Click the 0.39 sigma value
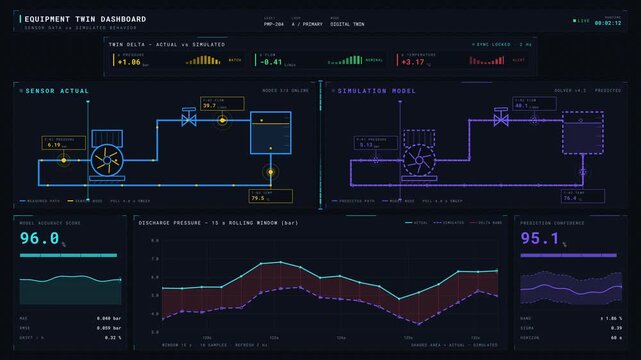The image size is (641, 360). [x=616, y=328]
